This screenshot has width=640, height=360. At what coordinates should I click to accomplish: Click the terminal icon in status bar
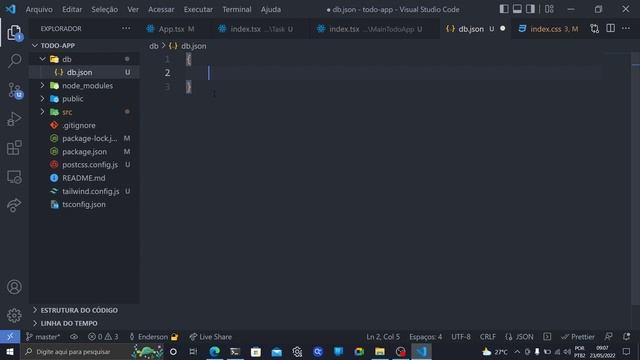[x=547, y=337]
